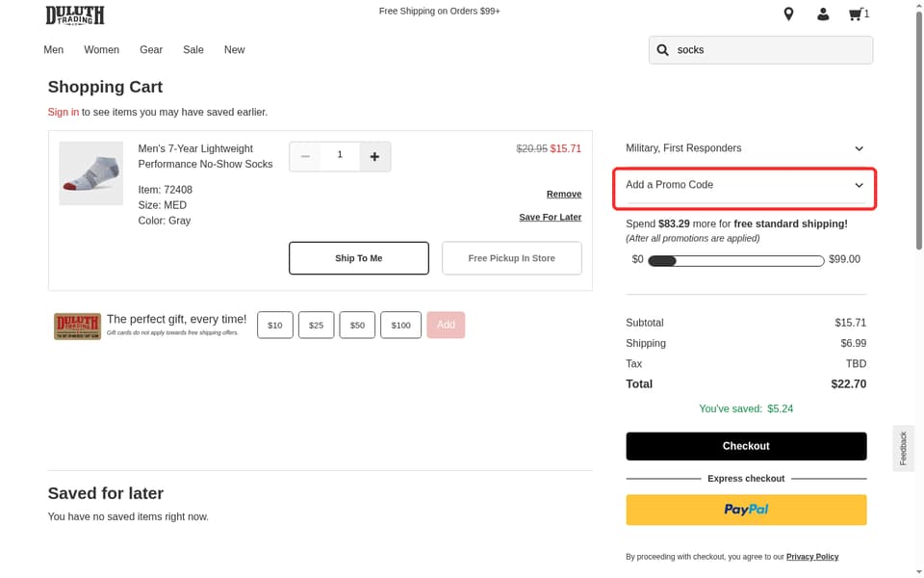Click the You've saved: $5.24 text
Screen dimensions: 924x578
pyautogui.click(x=746, y=408)
